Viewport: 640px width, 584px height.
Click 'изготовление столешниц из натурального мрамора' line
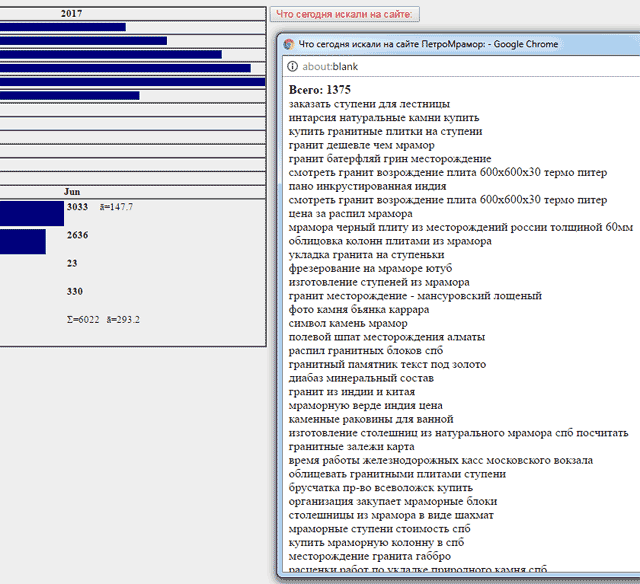coord(458,433)
